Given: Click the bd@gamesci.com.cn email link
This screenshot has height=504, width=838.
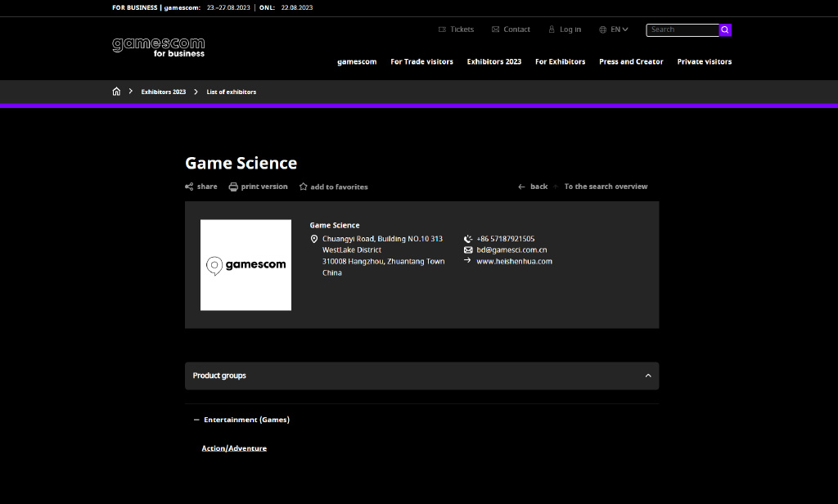Looking at the screenshot, I should tap(511, 250).
